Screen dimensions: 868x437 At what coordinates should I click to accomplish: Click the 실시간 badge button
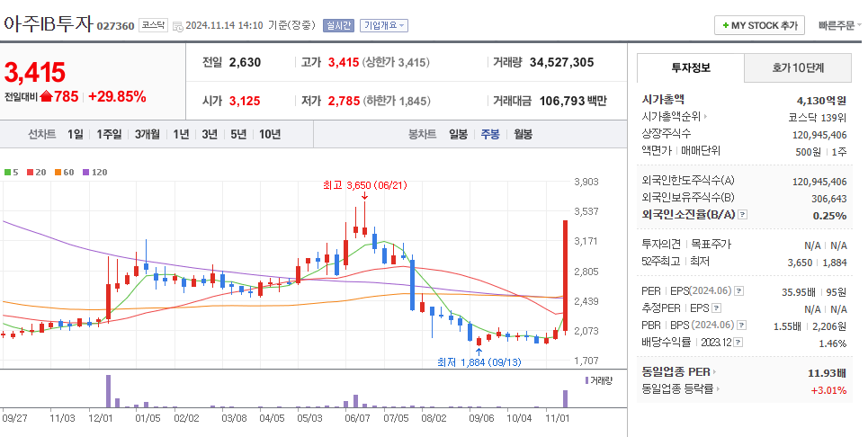[x=338, y=25]
